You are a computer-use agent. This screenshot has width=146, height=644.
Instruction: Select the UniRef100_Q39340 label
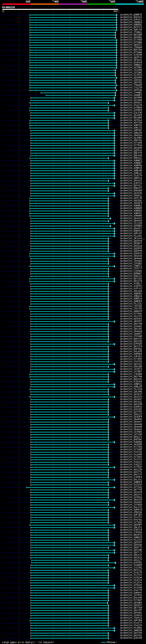click(131, 562)
